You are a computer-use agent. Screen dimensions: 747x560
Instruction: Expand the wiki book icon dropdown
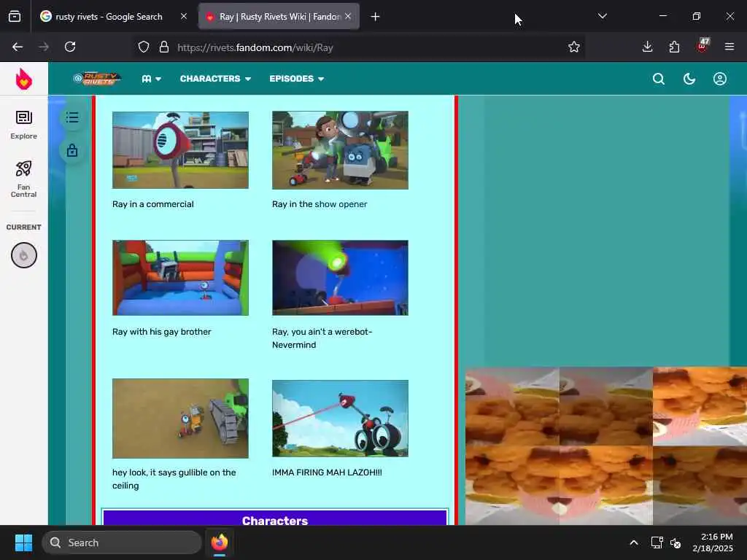pyautogui.click(x=151, y=79)
